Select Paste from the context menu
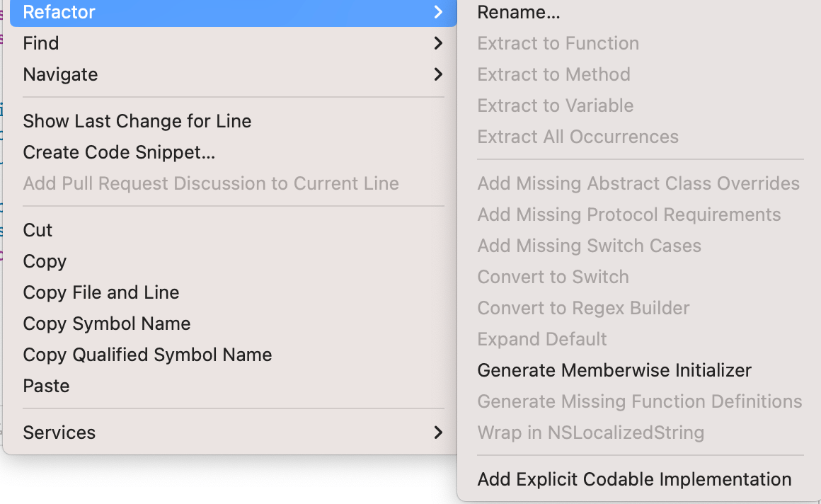 click(x=47, y=386)
